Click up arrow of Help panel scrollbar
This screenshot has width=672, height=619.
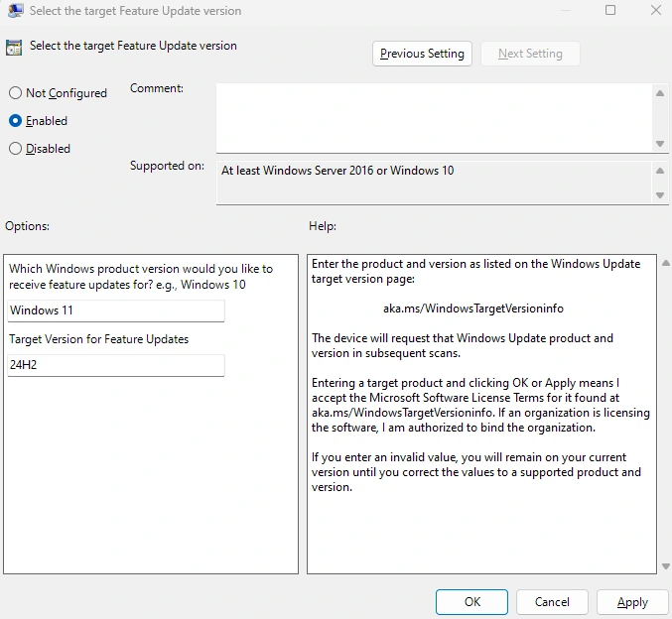[663, 262]
